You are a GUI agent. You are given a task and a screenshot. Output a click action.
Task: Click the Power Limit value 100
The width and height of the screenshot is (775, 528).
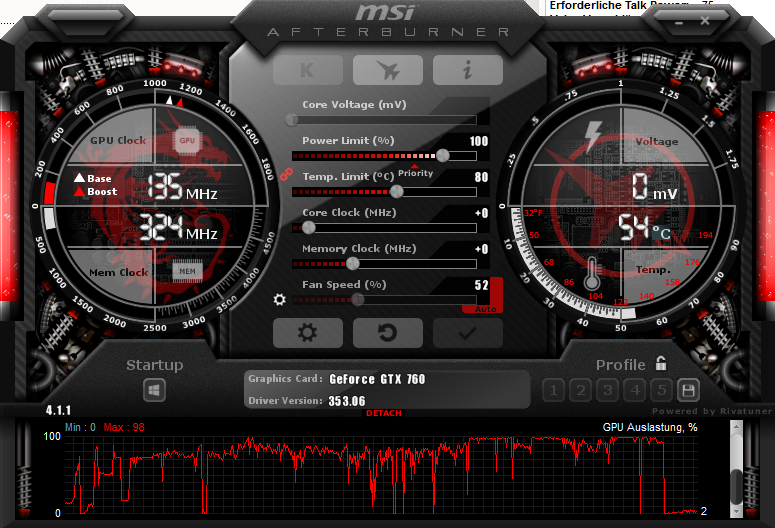(x=478, y=141)
